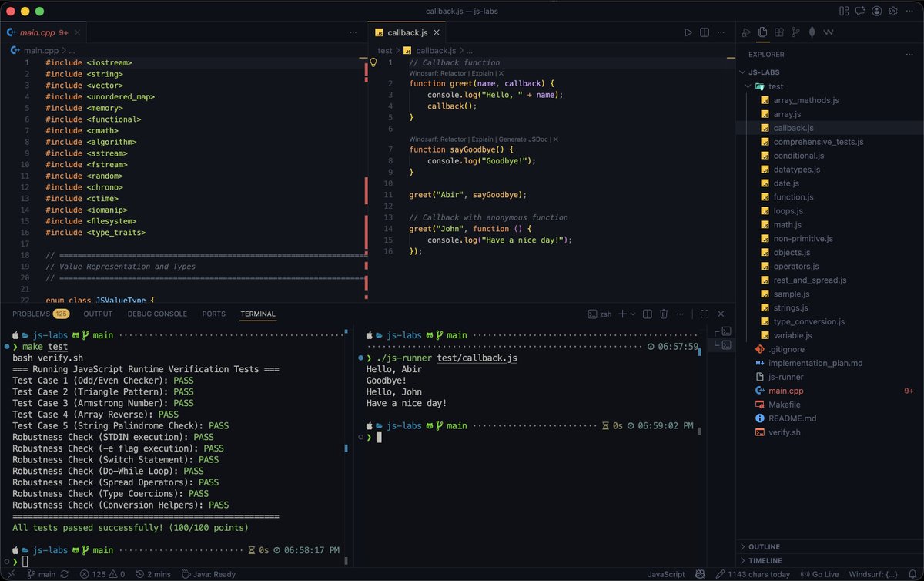Run the callback.js file with the play icon
The height and width of the screenshot is (581, 924).
pyautogui.click(x=688, y=32)
